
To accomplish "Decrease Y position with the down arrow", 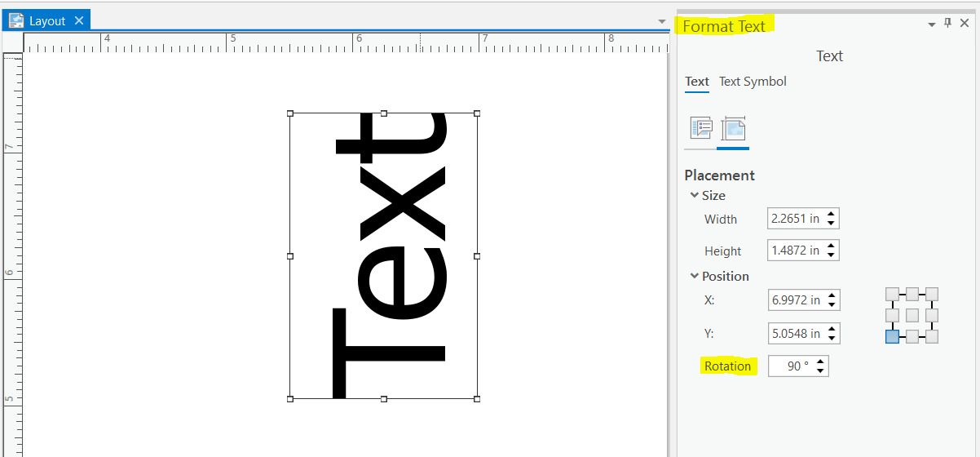I will [x=831, y=339].
